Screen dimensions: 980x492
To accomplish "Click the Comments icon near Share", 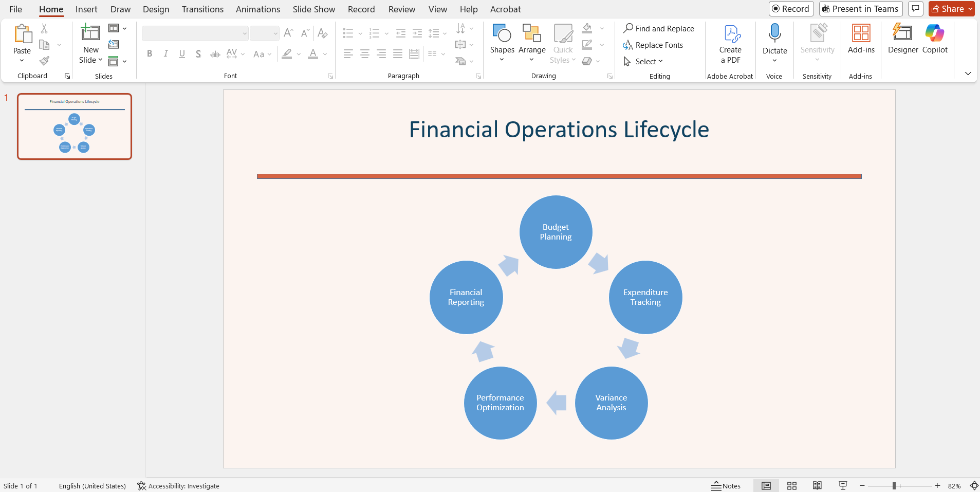I will point(916,9).
